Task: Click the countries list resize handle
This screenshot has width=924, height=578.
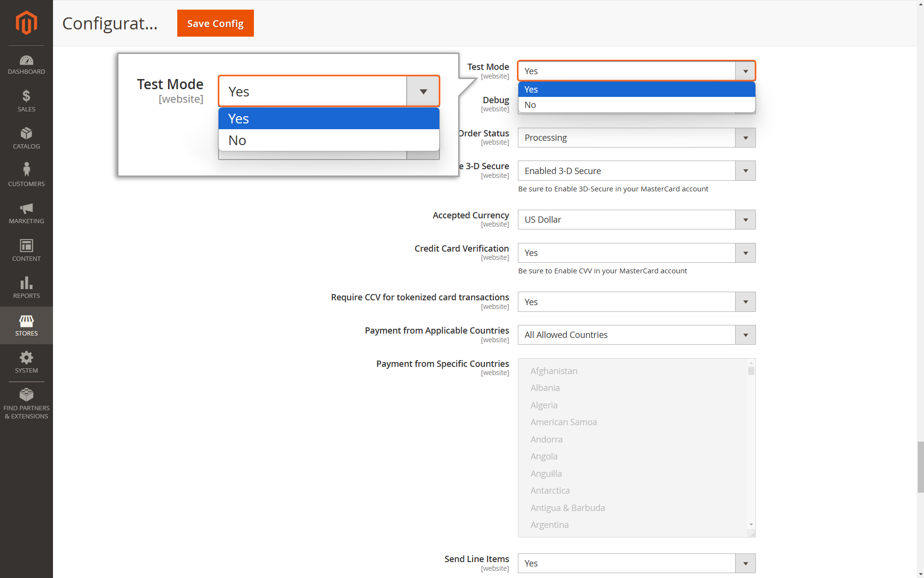Action: tap(752, 534)
